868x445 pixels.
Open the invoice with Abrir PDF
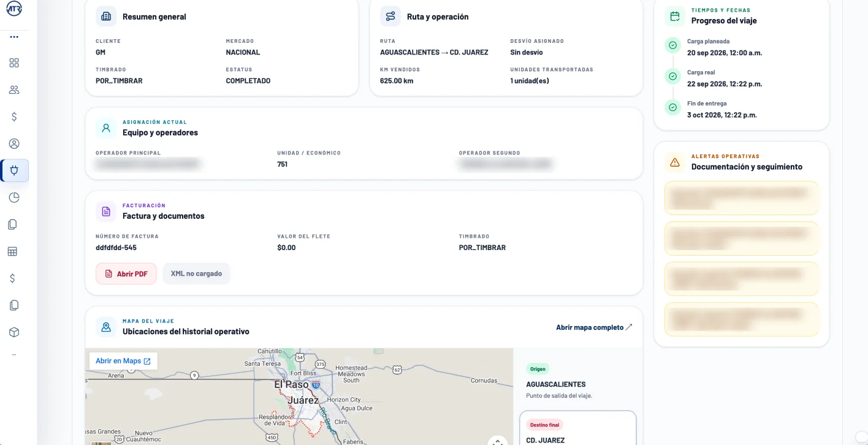click(x=126, y=274)
